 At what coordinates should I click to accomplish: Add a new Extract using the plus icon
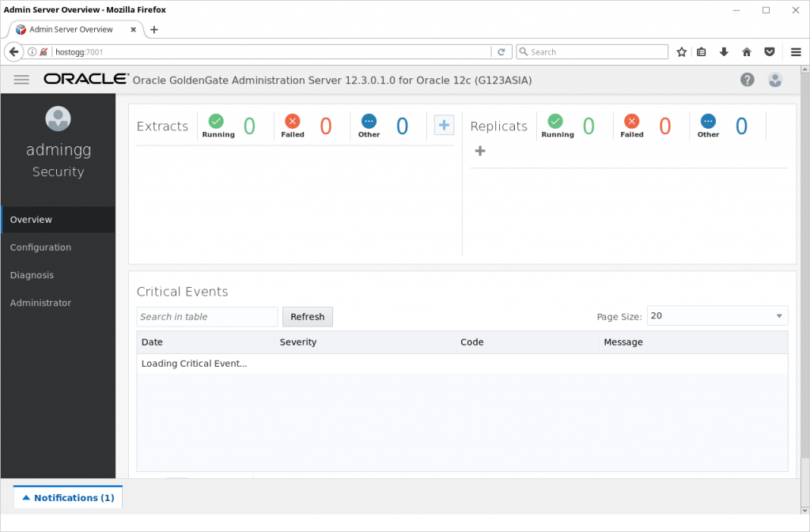pyautogui.click(x=443, y=124)
